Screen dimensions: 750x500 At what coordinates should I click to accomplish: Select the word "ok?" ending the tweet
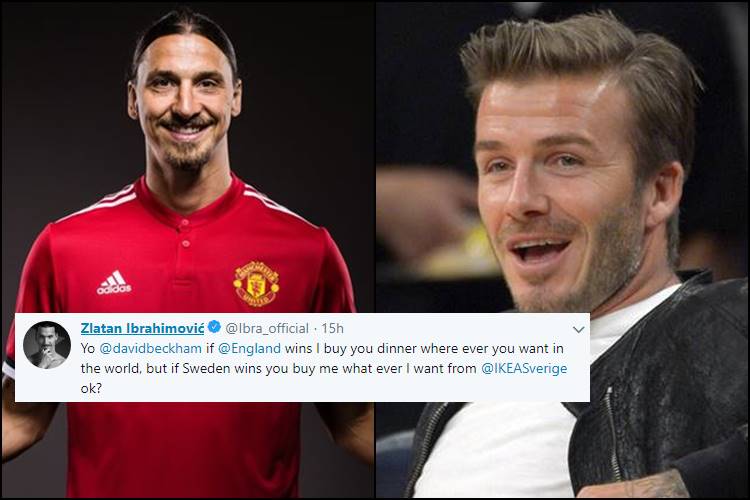tap(91, 389)
